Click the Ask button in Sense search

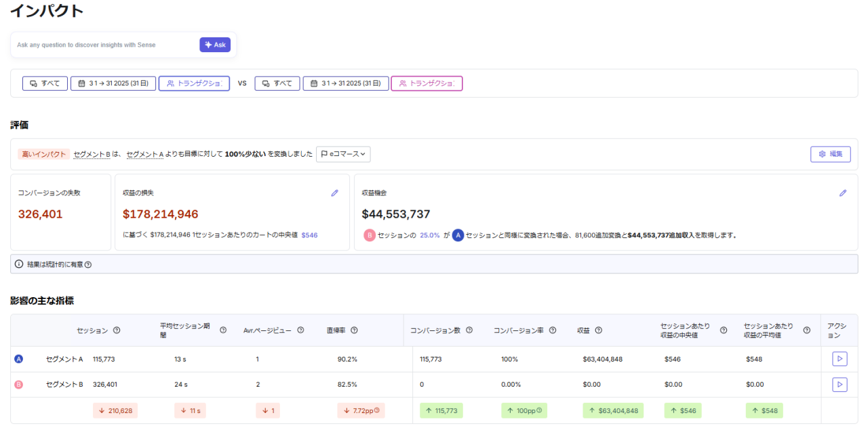click(x=215, y=45)
